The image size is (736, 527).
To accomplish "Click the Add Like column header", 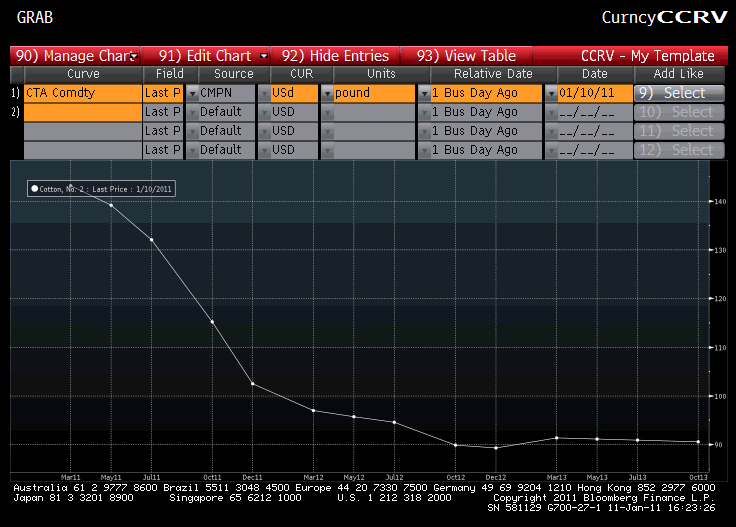I will click(679, 74).
